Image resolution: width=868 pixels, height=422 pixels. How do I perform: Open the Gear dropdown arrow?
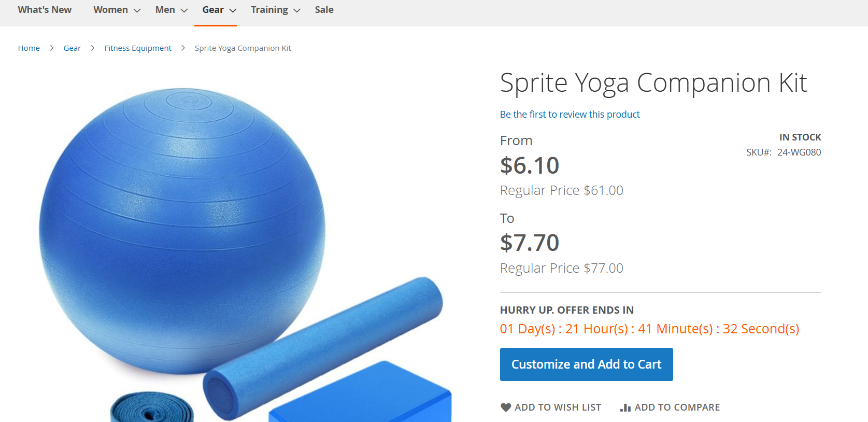(x=233, y=10)
